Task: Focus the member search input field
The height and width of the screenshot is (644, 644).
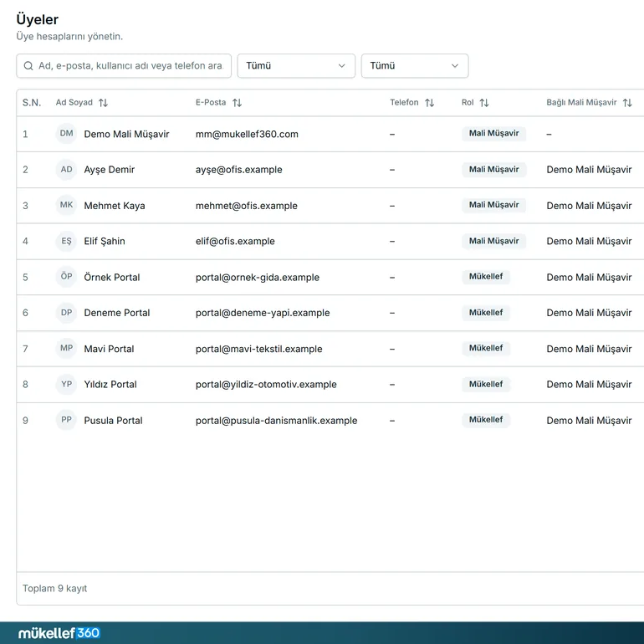Action: coord(124,66)
